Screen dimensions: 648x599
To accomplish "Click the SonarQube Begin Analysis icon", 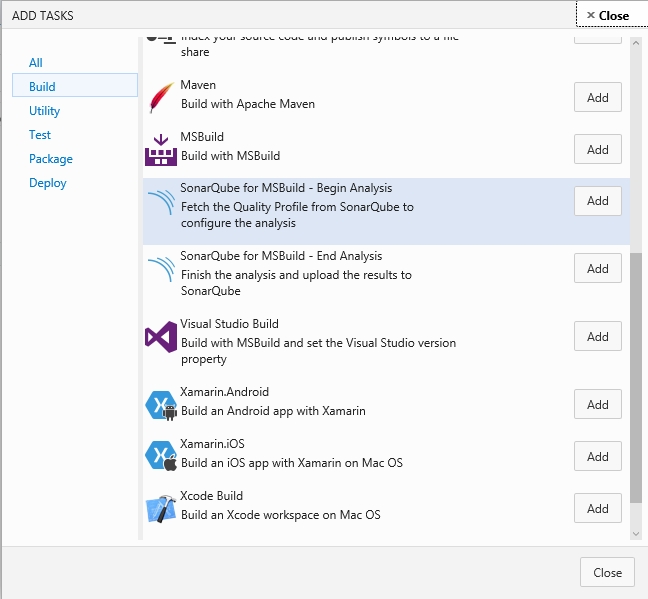I will point(161,202).
